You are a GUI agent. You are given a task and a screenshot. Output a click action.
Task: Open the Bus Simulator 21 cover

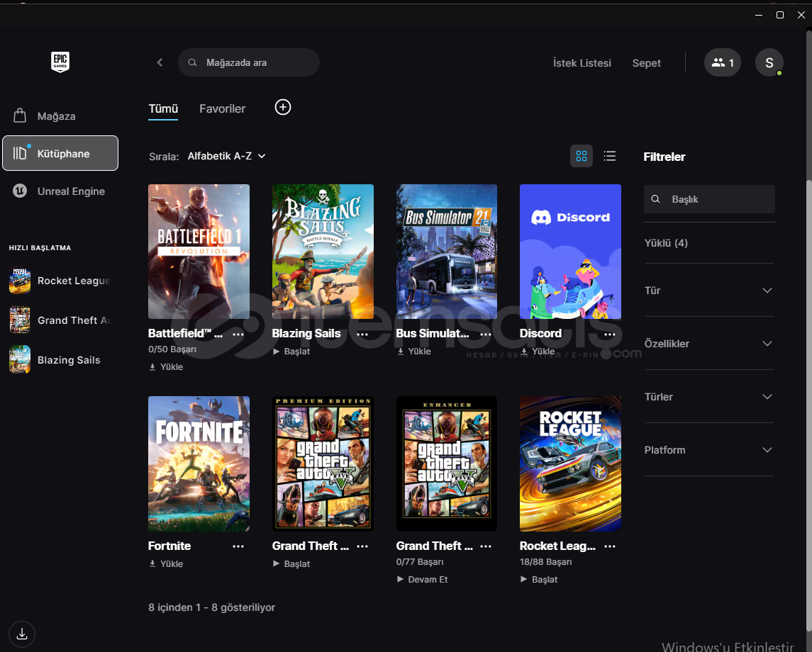tap(446, 252)
